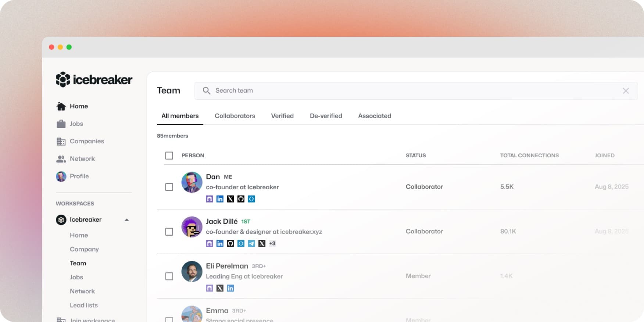644x322 pixels.
Task: Click the search magnifier icon
Action: (x=207, y=91)
